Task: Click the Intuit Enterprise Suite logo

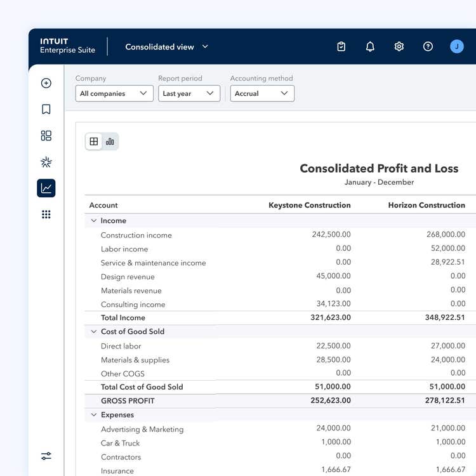Action: coord(67,46)
